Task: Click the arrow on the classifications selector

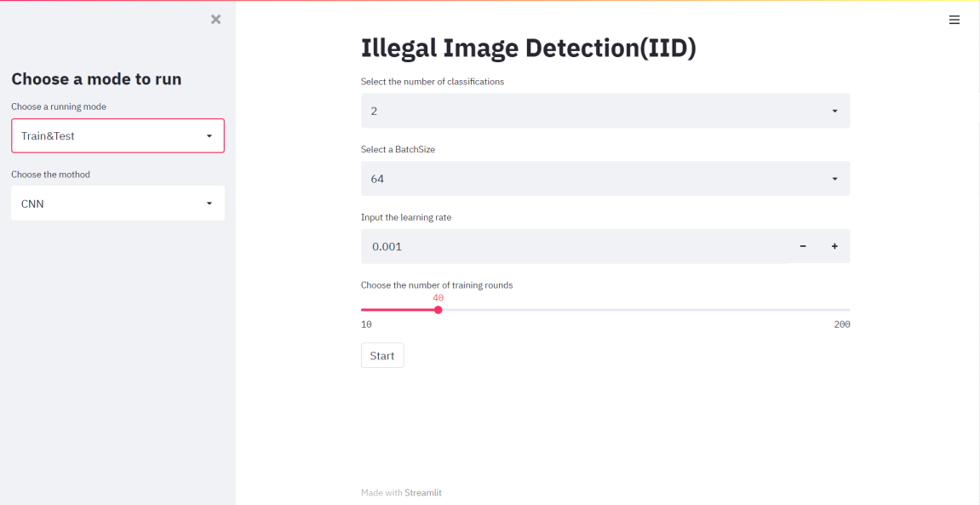Action: tap(834, 111)
